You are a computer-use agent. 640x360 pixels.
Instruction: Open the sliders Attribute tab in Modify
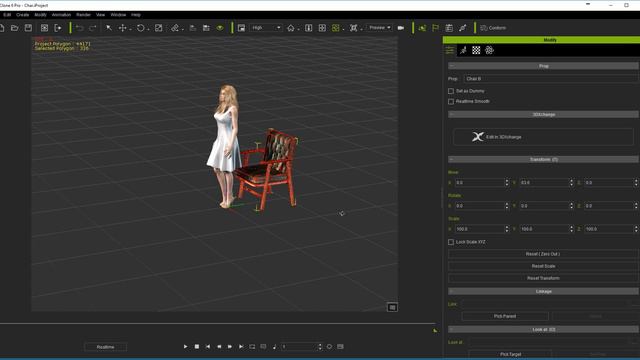[x=450, y=50]
